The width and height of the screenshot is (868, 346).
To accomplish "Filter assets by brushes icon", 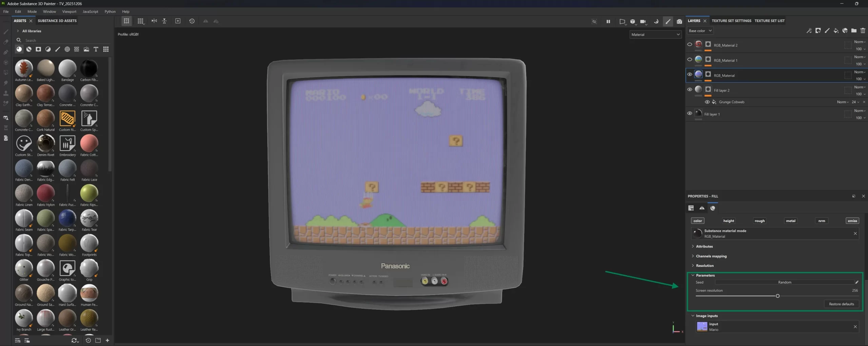I will pyautogui.click(x=58, y=49).
